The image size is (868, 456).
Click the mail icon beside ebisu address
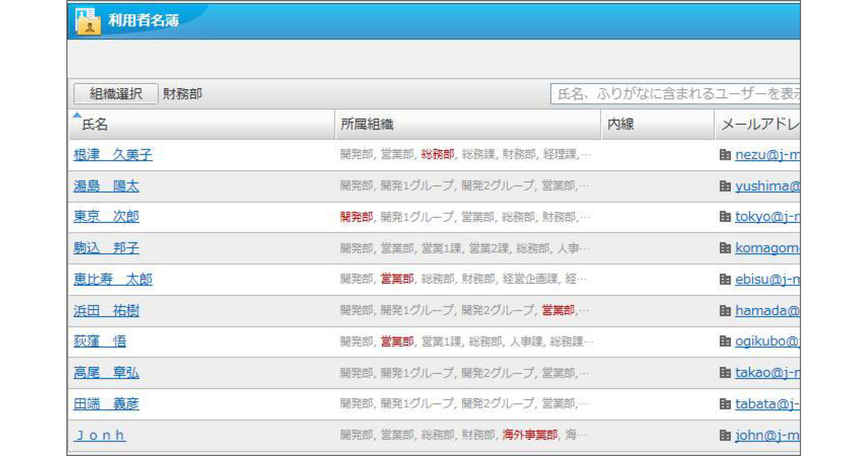[725, 279]
